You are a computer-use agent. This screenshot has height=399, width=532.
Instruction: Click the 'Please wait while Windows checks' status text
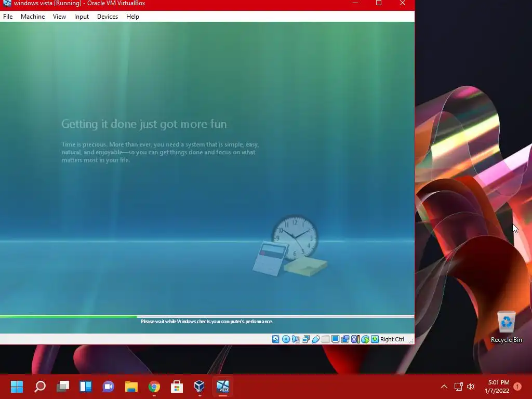point(207,321)
